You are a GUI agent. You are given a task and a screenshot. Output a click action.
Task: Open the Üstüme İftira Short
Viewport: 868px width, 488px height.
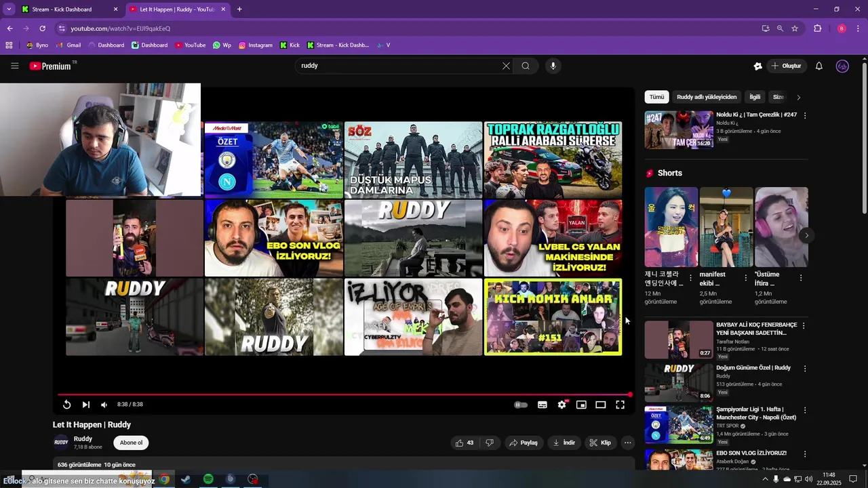(x=781, y=227)
